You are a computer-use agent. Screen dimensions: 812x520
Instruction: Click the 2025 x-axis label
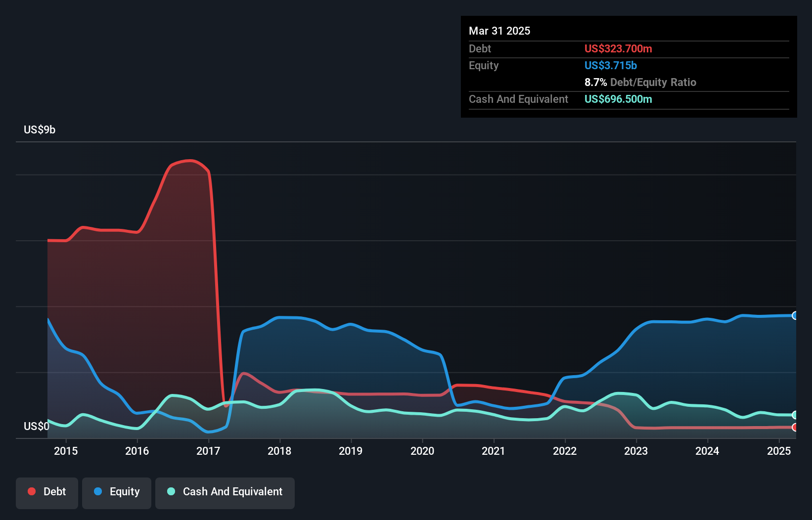point(779,451)
